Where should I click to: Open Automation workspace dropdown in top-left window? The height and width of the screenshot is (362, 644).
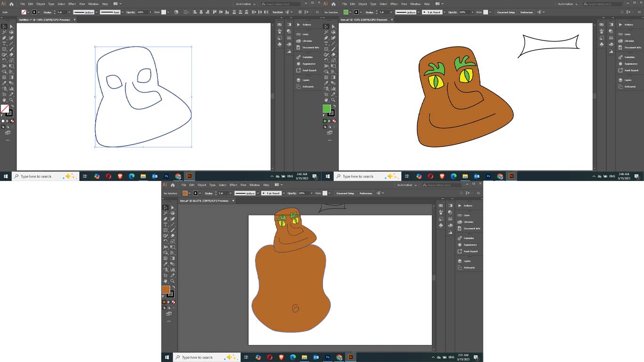point(246,4)
